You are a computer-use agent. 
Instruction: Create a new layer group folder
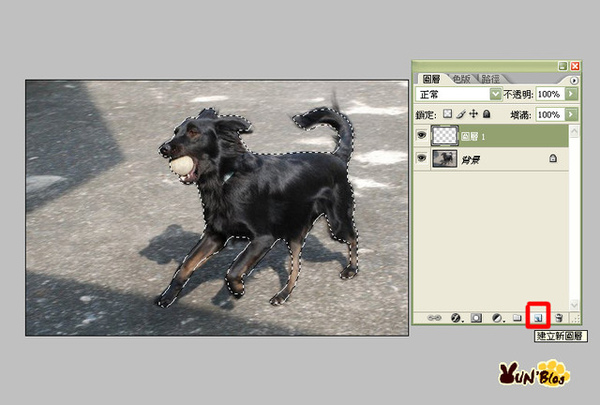517,318
